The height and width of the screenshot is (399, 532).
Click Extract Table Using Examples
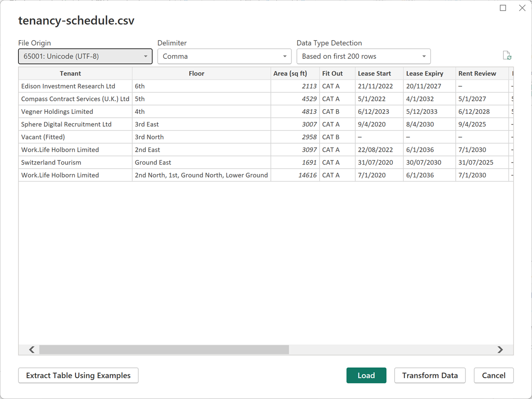click(78, 376)
